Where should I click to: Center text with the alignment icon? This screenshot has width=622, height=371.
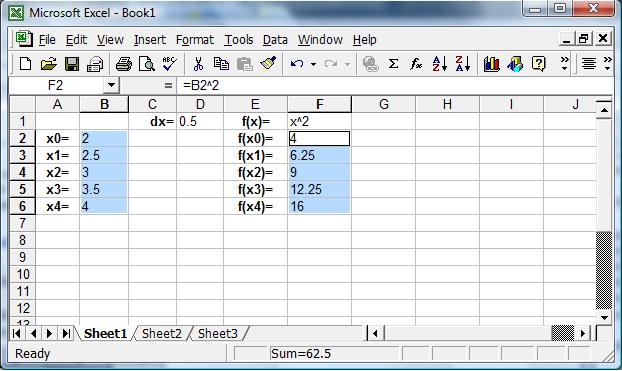click(x=589, y=63)
